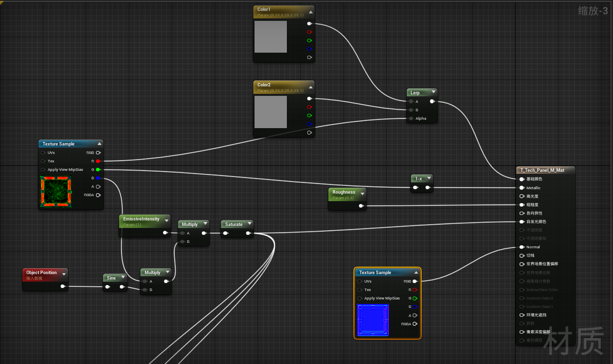Click the Lerp node's A input pin
The width and height of the screenshot is (613, 364).
coord(411,101)
